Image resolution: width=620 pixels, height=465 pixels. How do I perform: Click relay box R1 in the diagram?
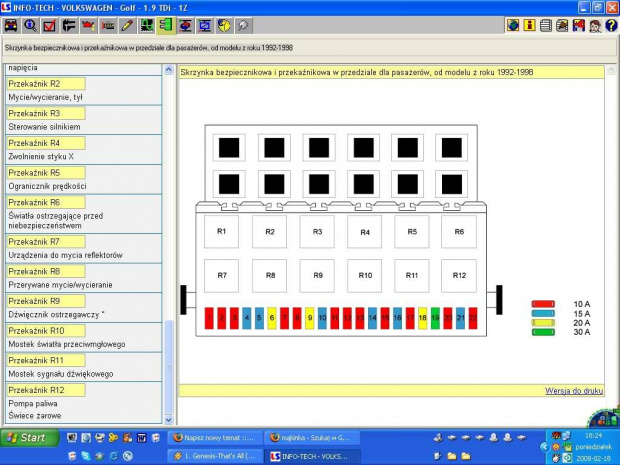[221, 232]
